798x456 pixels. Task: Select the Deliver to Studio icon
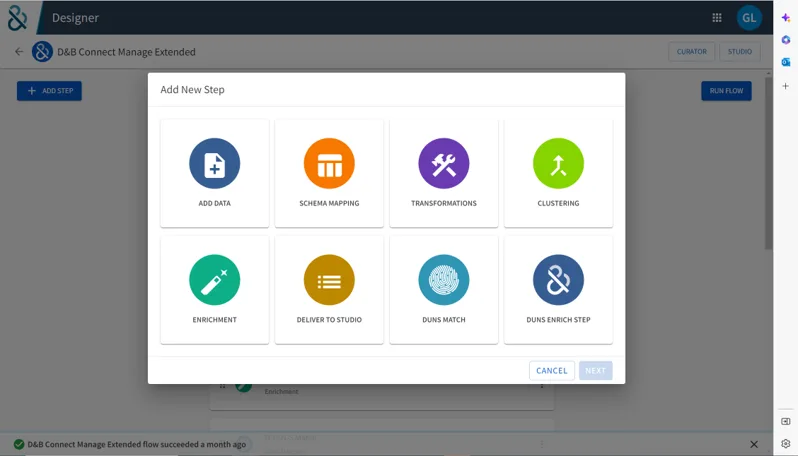(329, 280)
